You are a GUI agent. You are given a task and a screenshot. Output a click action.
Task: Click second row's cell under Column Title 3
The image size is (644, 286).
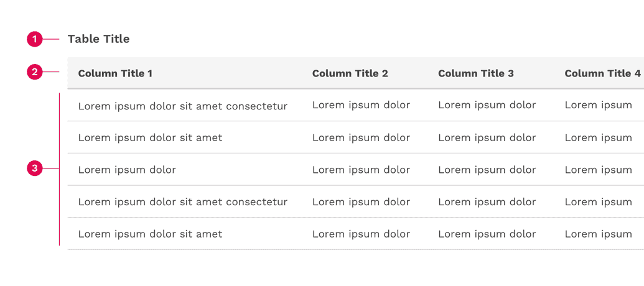pos(487,138)
